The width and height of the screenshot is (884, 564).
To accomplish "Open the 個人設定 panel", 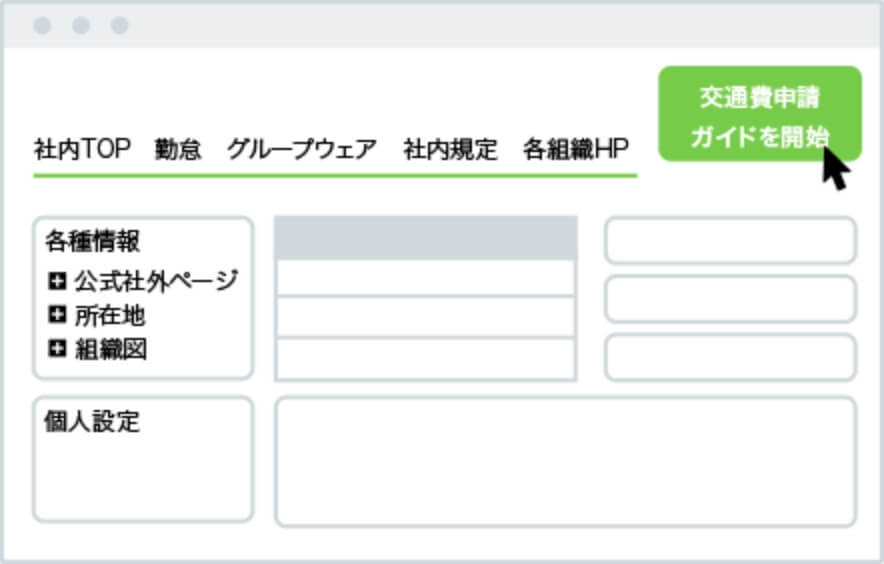I will [143, 460].
